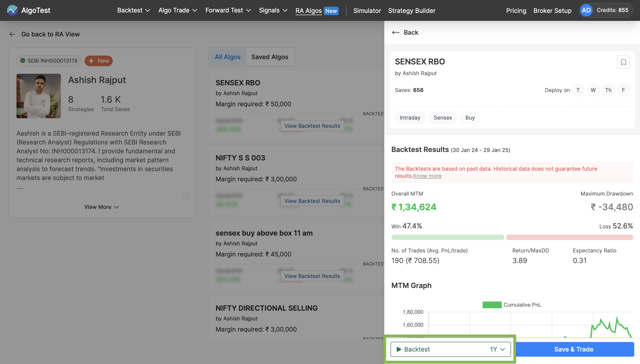
Task: Click Ashish Rajput's profile photo
Action: (x=38, y=96)
